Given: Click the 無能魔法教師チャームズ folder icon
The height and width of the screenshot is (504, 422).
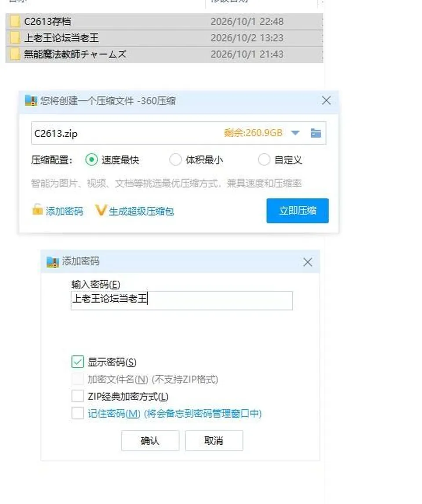Looking at the screenshot, I should click(x=15, y=54).
